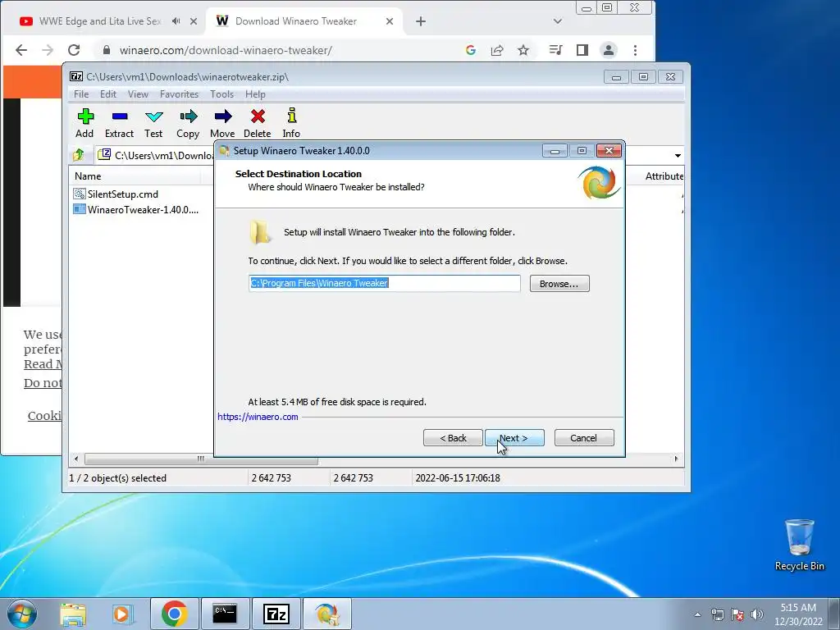Click the Chrome taskbar icon
Image resolution: width=840 pixels, height=630 pixels.
tap(174, 614)
